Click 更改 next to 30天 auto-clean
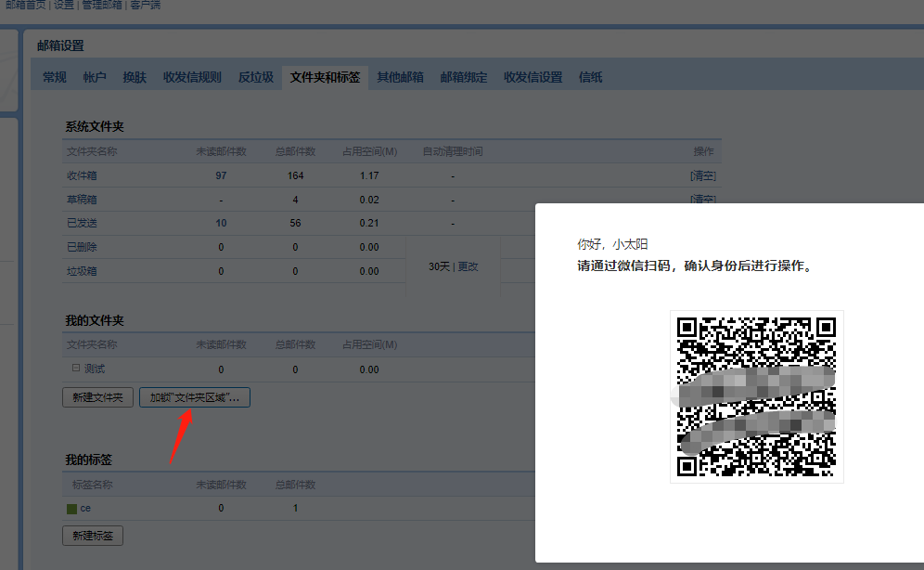This screenshot has height=570, width=924. click(x=468, y=266)
